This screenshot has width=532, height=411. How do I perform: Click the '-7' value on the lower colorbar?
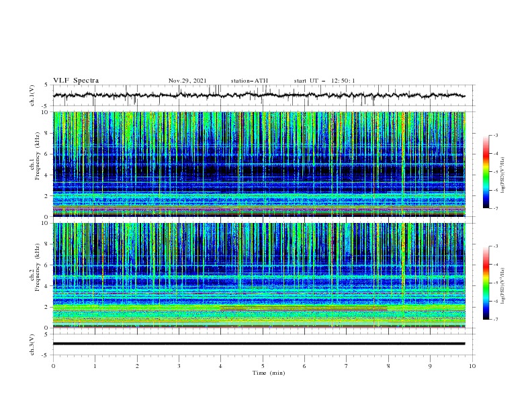[x=496, y=320]
